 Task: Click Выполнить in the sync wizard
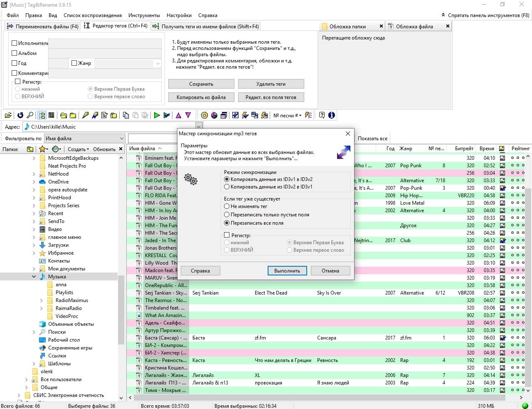click(x=287, y=271)
